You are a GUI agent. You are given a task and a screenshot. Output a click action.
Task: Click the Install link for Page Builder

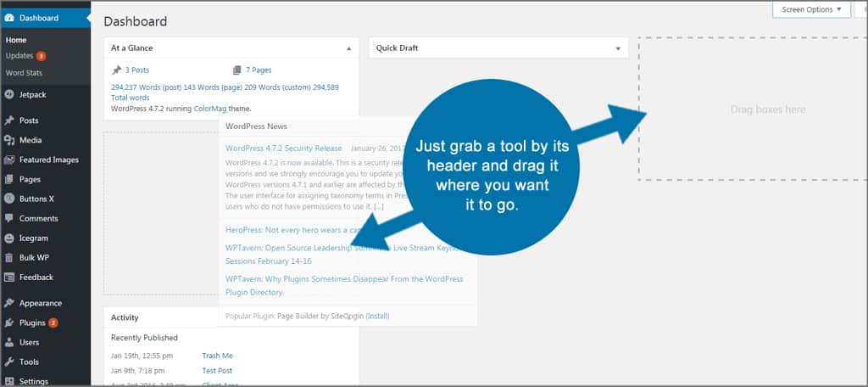[377, 316]
